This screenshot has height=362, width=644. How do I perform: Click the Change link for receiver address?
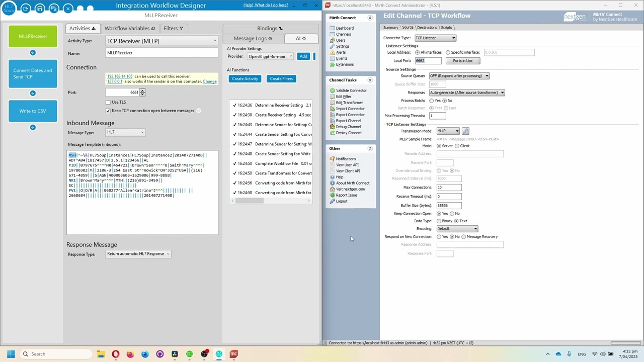coord(210,81)
